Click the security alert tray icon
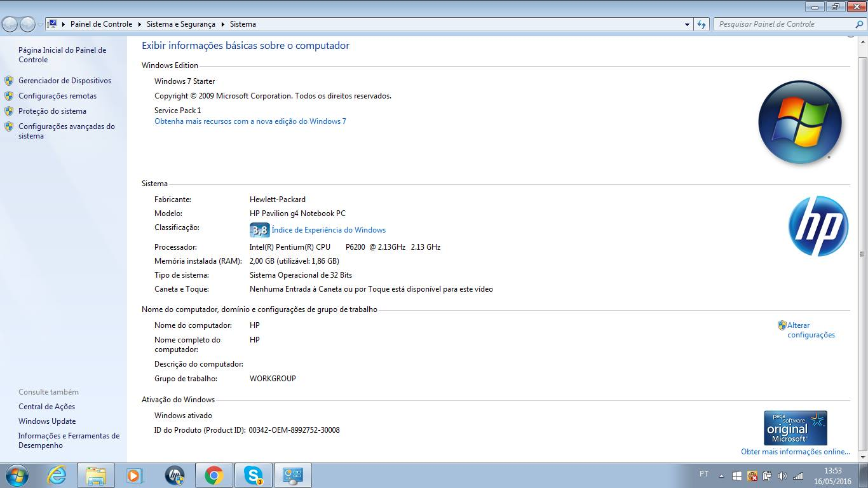Image resolution: width=868 pixels, height=488 pixels. click(752, 475)
